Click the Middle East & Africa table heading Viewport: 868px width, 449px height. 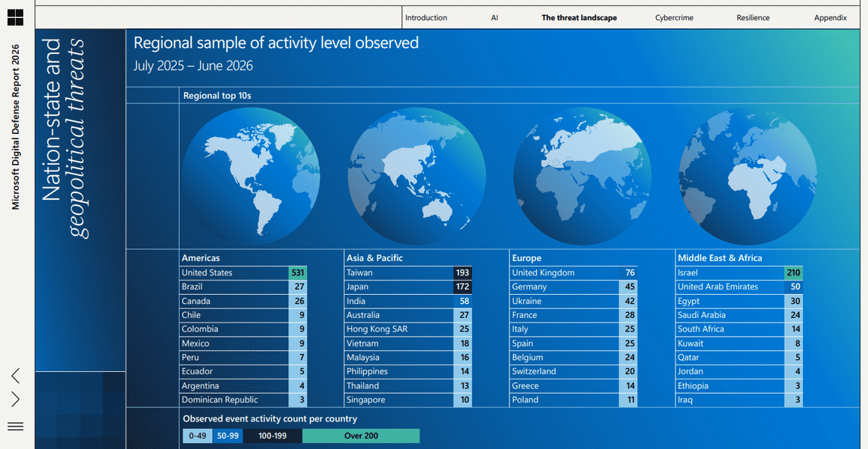point(720,257)
